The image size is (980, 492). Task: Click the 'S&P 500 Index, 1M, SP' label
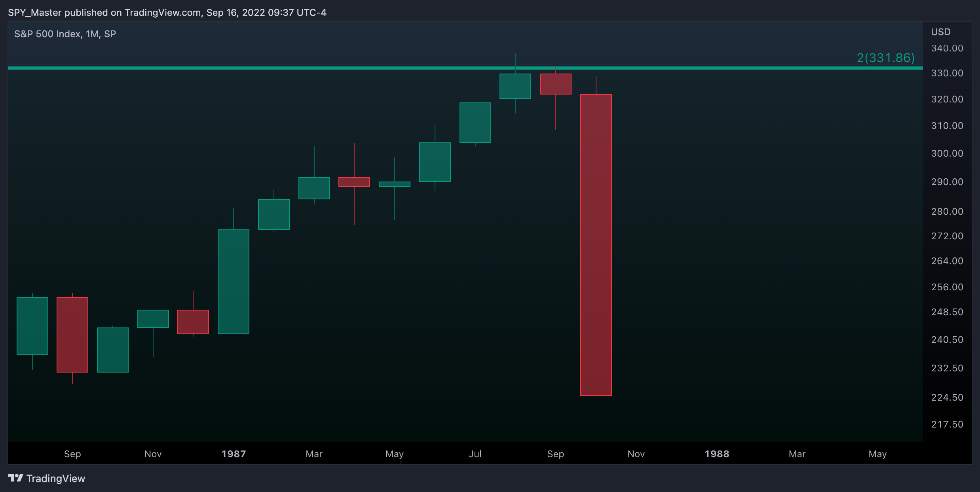[x=65, y=34]
